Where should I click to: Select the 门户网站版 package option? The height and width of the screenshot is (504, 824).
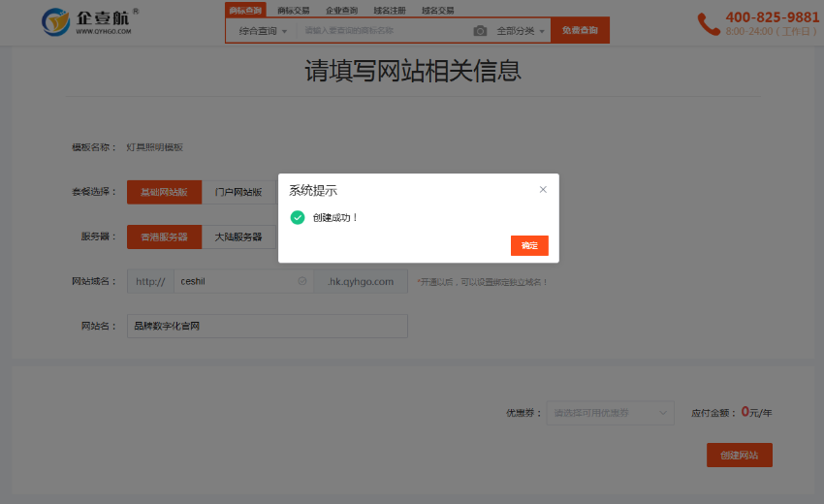click(238, 192)
